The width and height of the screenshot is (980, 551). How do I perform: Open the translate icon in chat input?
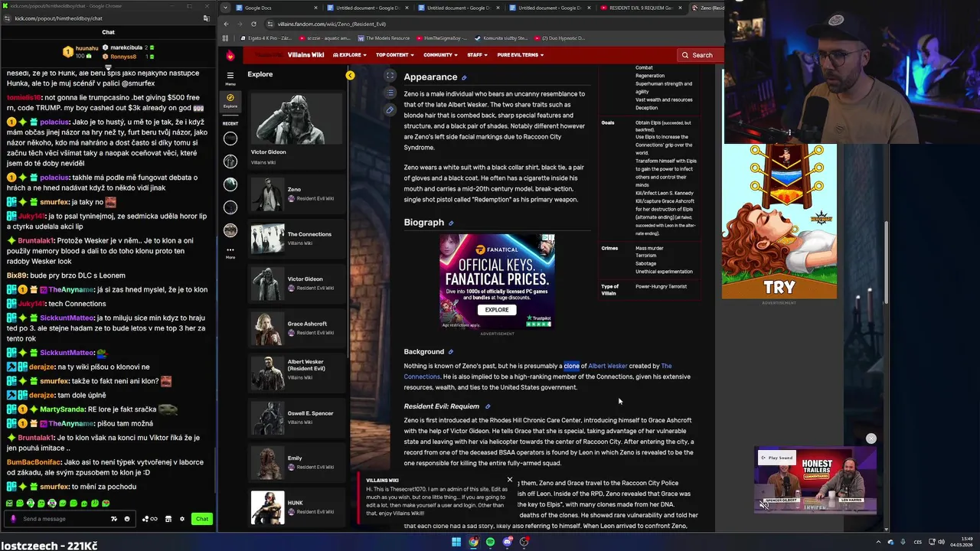coord(114,519)
